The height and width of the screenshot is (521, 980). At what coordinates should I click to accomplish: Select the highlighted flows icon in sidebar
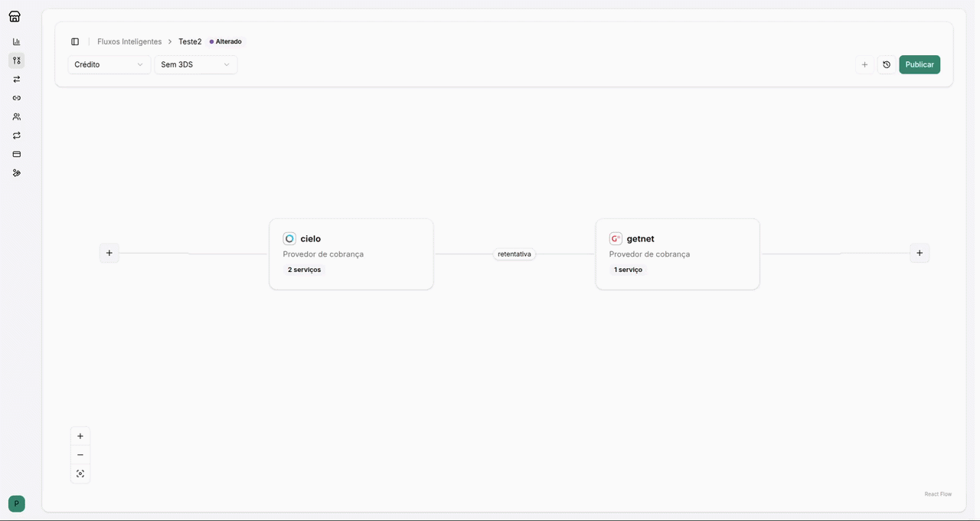(17, 61)
